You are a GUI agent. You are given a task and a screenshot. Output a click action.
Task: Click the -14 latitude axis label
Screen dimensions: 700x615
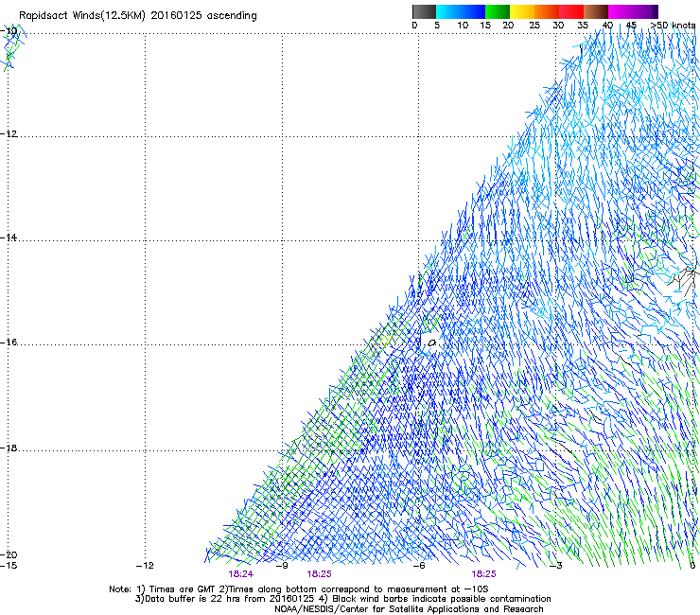click(x=9, y=237)
